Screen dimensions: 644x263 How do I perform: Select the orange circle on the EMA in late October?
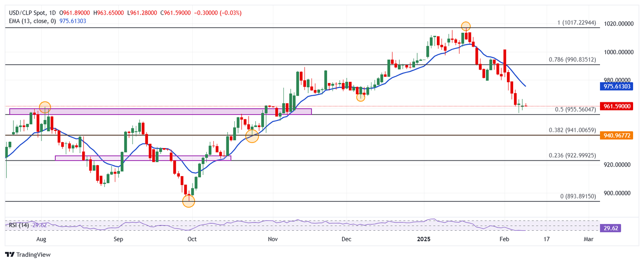click(252, 136)
